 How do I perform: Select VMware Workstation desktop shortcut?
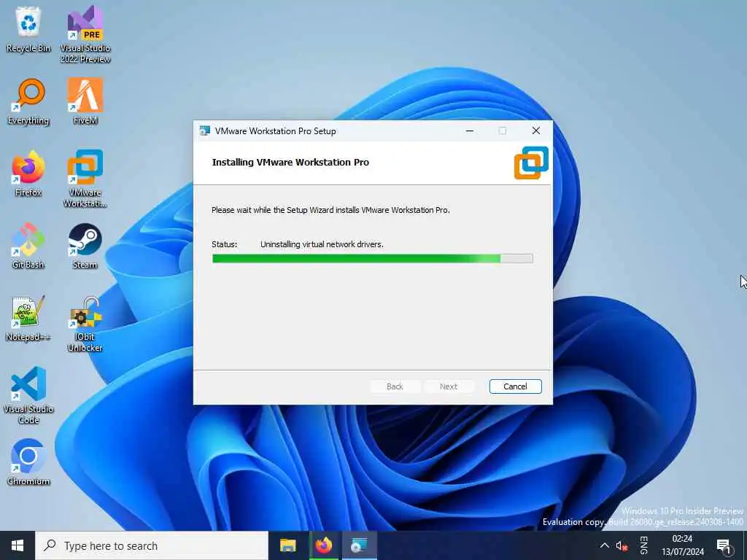click(85, 179)
